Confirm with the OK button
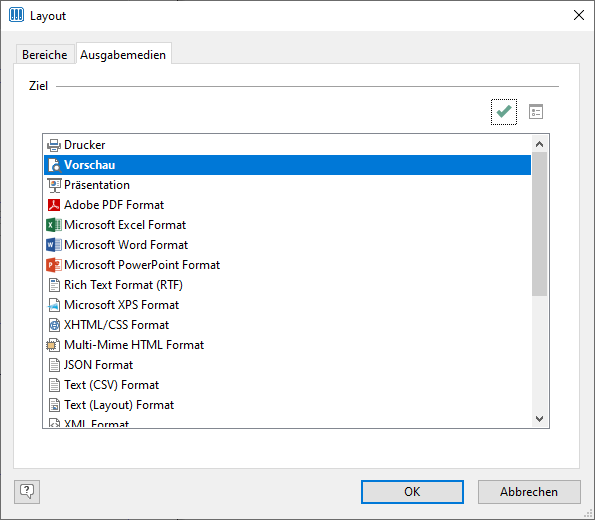Viewport: 595px width, 520px height. pos(412,492)
